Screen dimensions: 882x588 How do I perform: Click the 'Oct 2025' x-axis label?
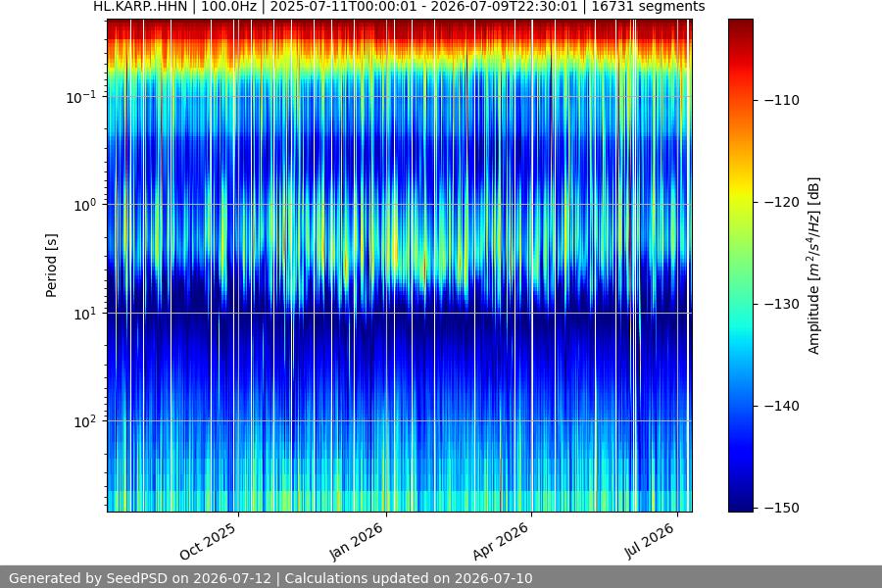(208, 541)
